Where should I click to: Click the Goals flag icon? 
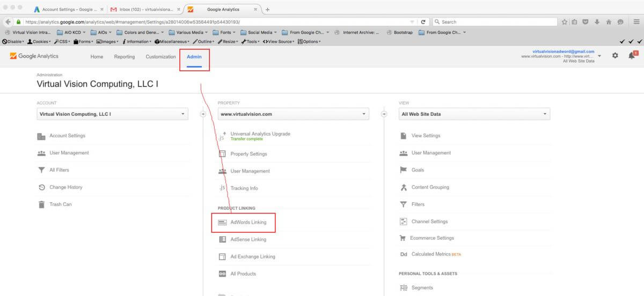click(404, 170)
